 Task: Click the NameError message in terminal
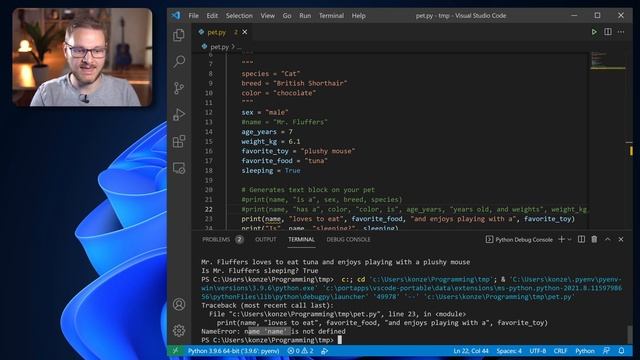tap(273, 331)
